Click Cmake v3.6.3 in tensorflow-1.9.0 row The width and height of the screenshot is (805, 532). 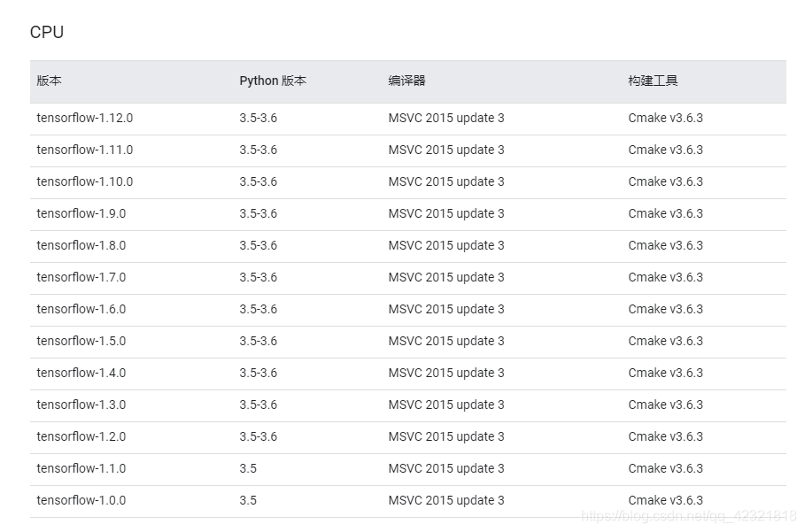tap(665, 213)
